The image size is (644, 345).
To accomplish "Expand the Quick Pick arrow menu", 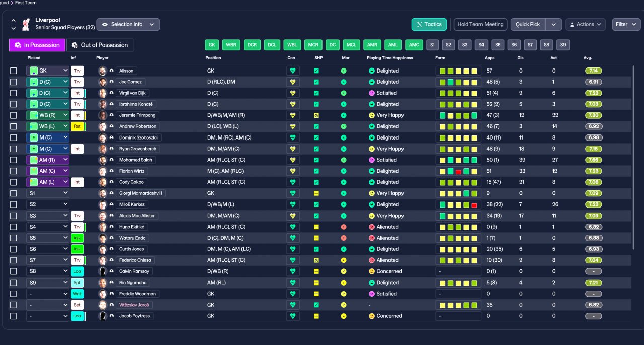I will click(554, 24).
